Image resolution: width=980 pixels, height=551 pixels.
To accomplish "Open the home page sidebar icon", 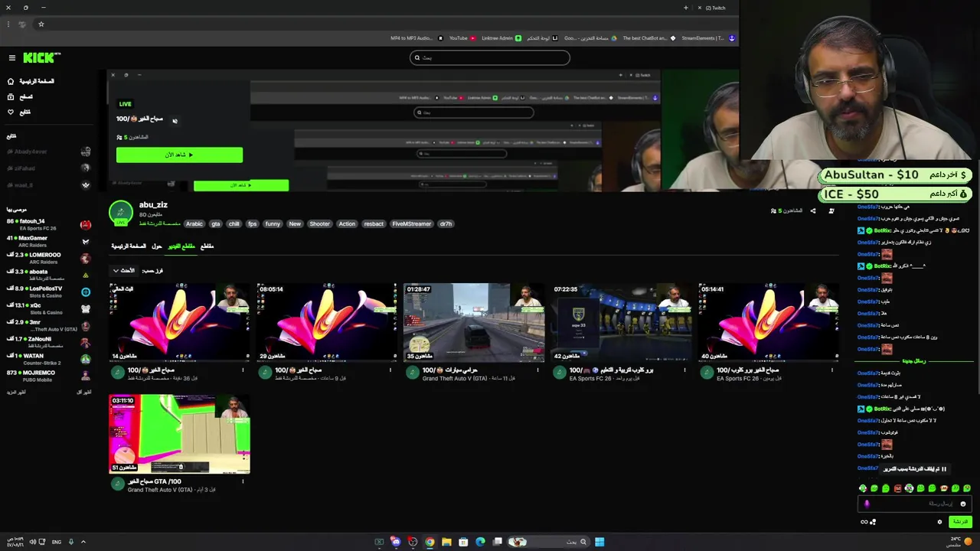I will (11, 81).
